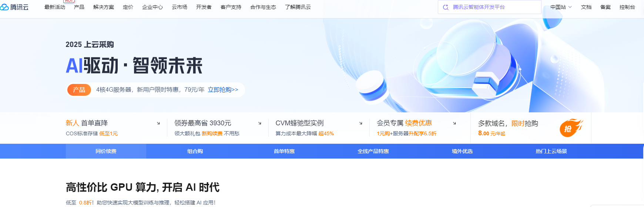
Task: Click the arrow icon beside 领券最高省 3930元
Action: 260,123
